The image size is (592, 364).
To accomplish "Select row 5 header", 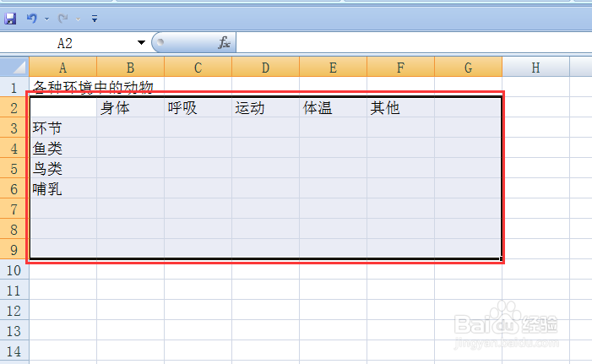I will pos(14,168).
